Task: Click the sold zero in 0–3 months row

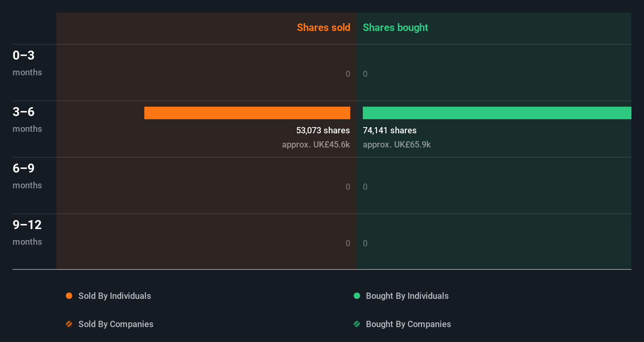Action: pyautogui.click(x=348, y=74)
